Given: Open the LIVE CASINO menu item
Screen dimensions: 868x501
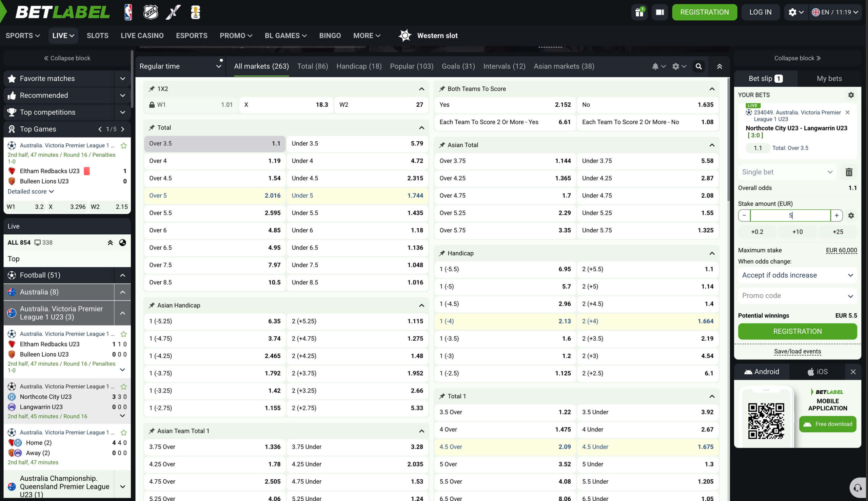Looking at the screenshot, I should [x=142, y=36].
